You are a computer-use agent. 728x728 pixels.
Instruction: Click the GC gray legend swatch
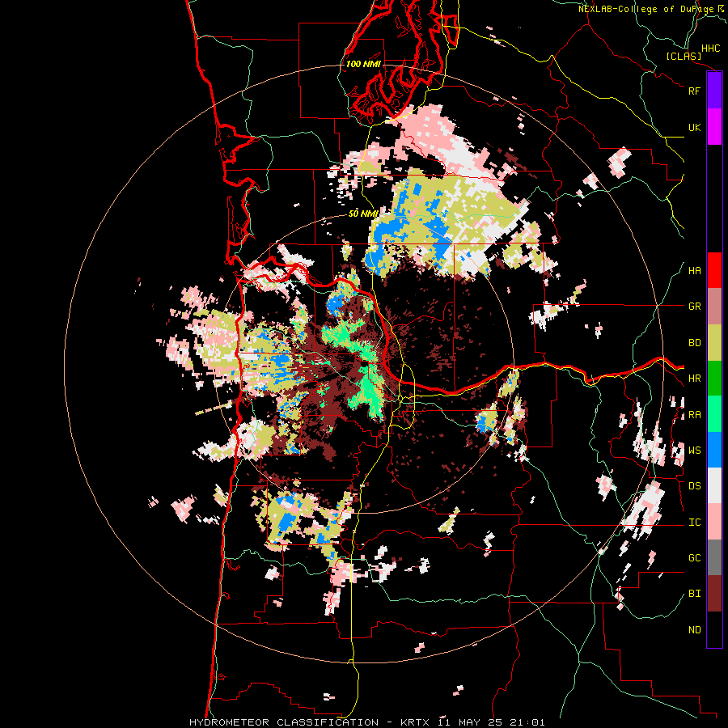click(x=714, y=557)
